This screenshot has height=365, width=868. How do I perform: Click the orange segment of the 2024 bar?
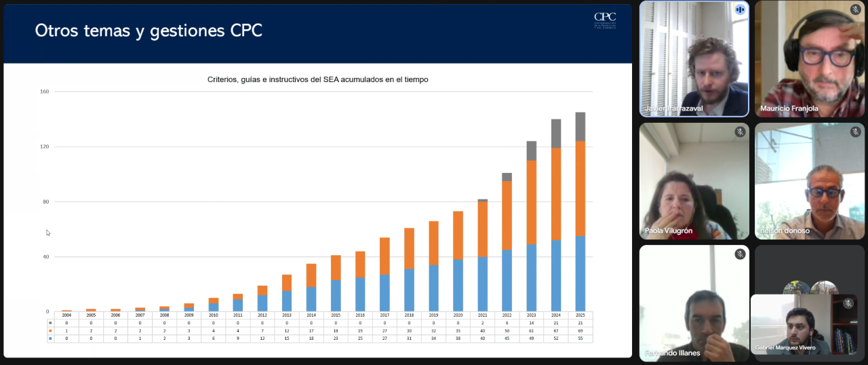(x=556, y=194)
